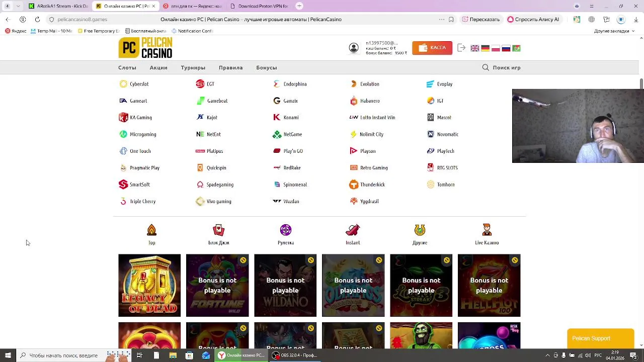This screenshot has width=644, height=362.
Task: Open Hell Hot 100 game thumbnail
Action: coord(489,285)
